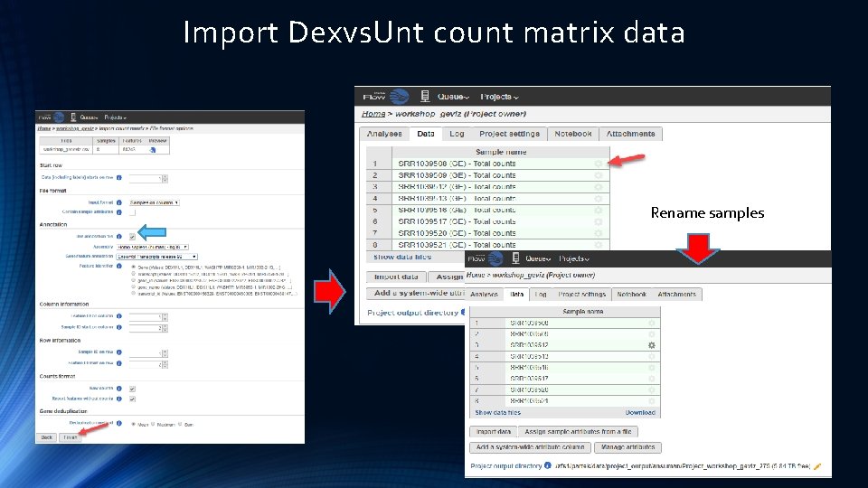
Task: Click Feature ID start on row input field
Action: [146, 364]
